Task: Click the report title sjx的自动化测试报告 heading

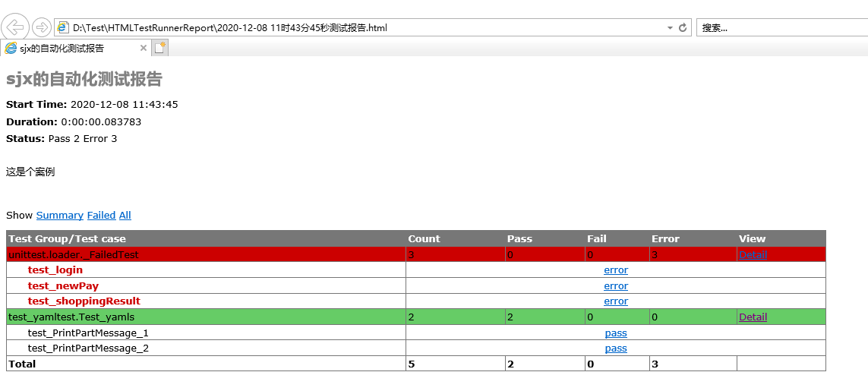Action: click(x=84, y=80)
